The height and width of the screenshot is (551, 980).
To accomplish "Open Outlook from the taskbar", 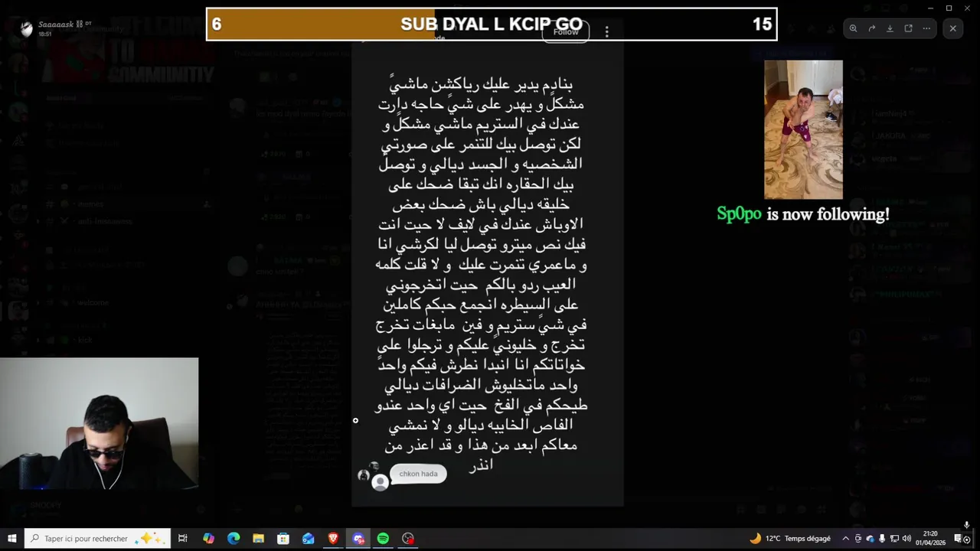I will coord(308,539).
